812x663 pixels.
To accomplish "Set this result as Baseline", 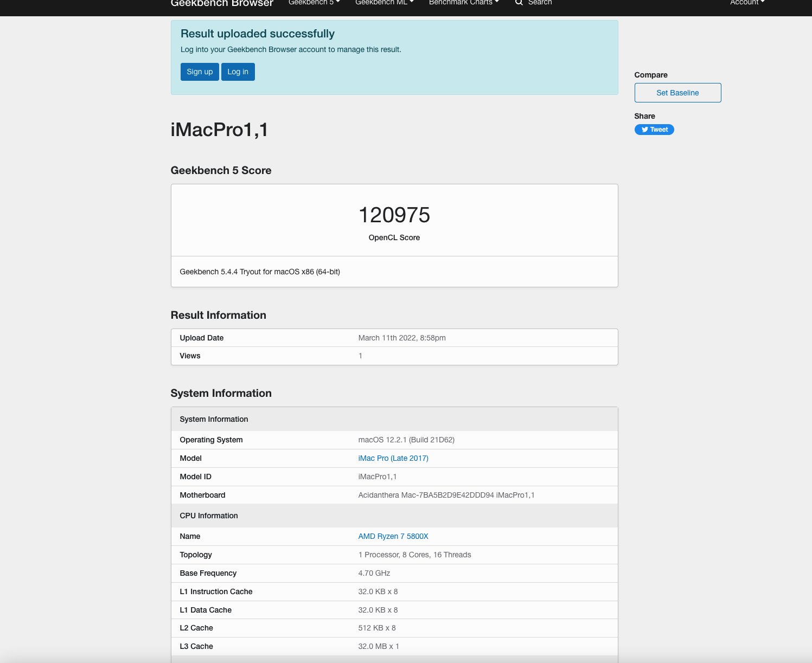I will [x=677, y=93].
